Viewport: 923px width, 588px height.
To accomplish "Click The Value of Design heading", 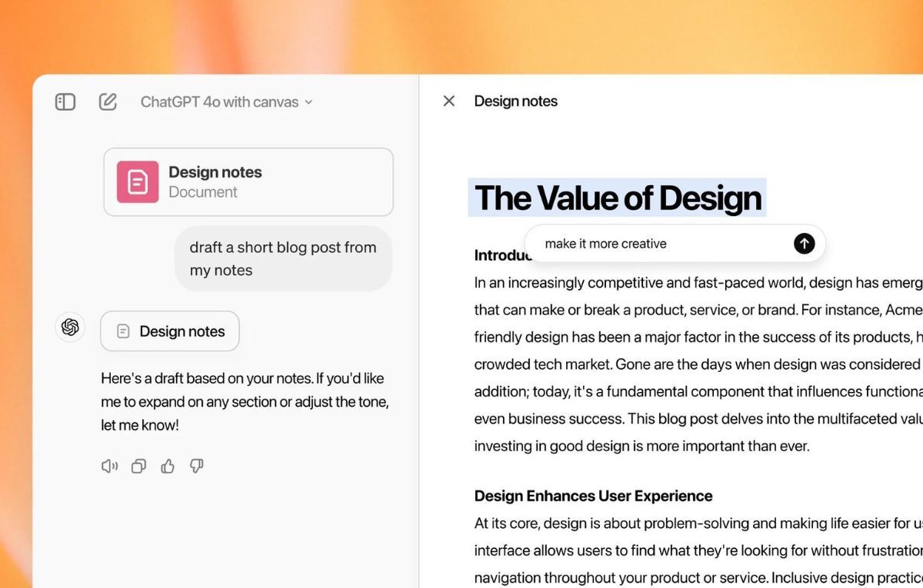I will pos(618,198).
